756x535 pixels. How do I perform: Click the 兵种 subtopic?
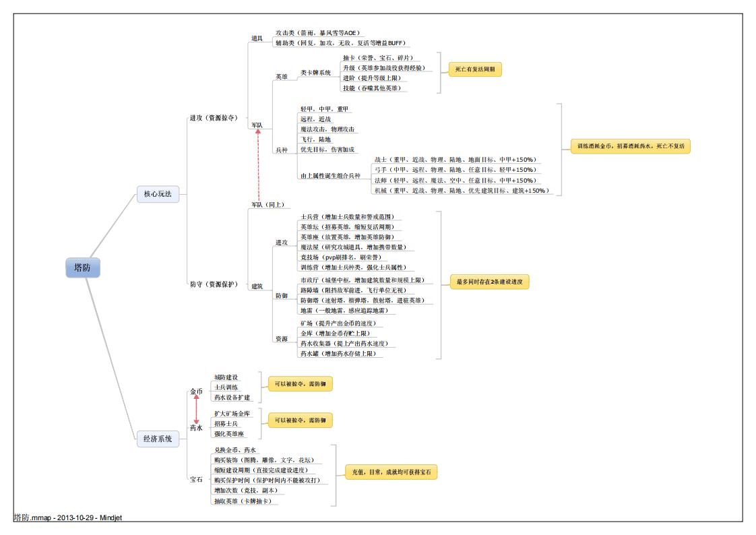tap(281, 150)
